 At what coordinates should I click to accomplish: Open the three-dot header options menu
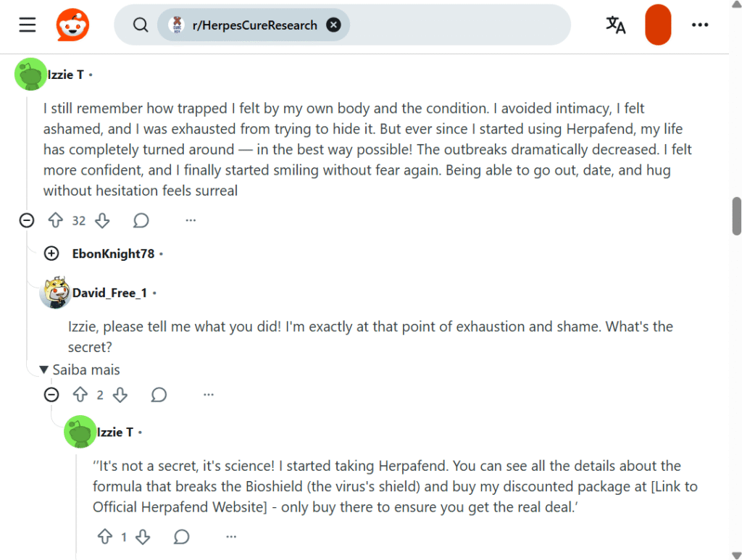(699, 25)
